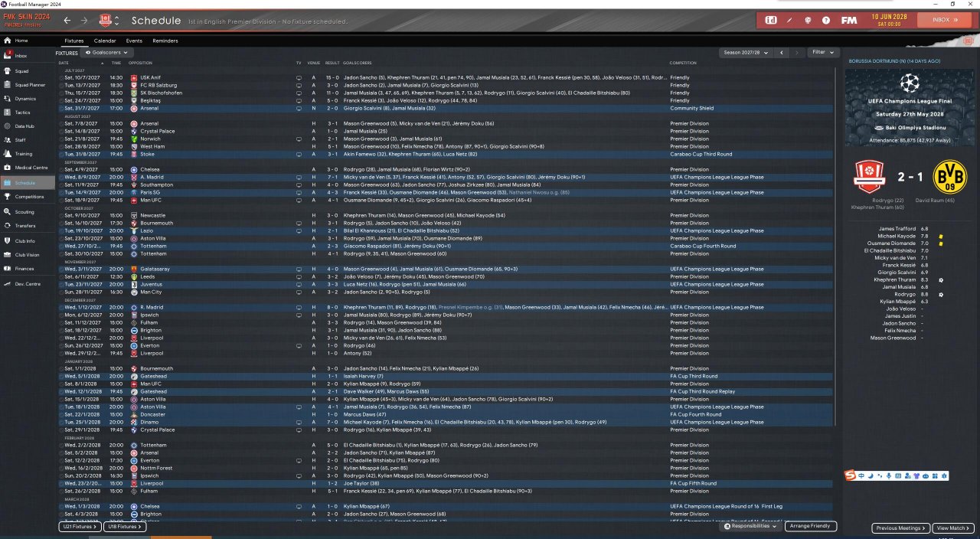Open the Squad sidebar page
The height and width of the screenshot is (539, 980).
point(28,71)
